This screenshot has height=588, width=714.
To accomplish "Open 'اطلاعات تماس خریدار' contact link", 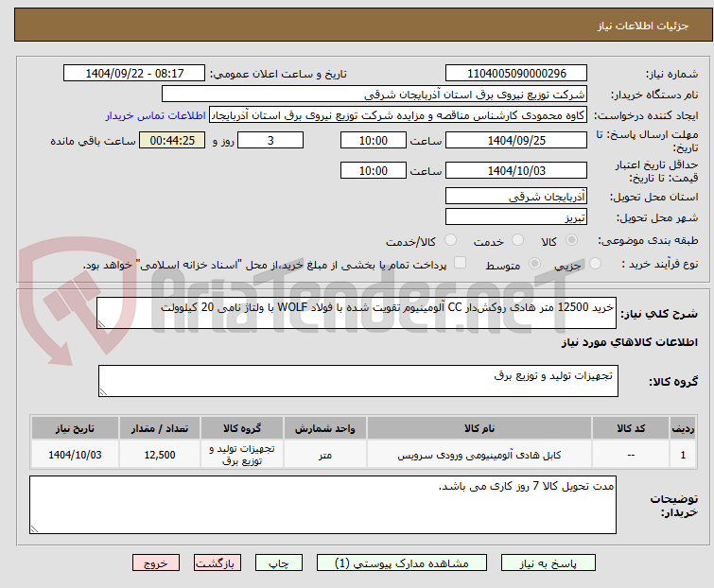I will 156,115.
